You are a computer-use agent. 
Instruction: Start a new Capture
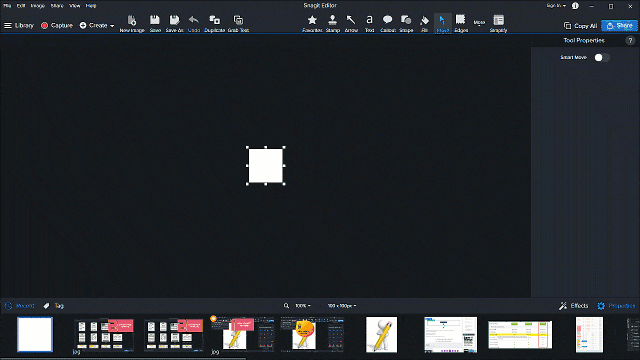[x=57, y=25]
